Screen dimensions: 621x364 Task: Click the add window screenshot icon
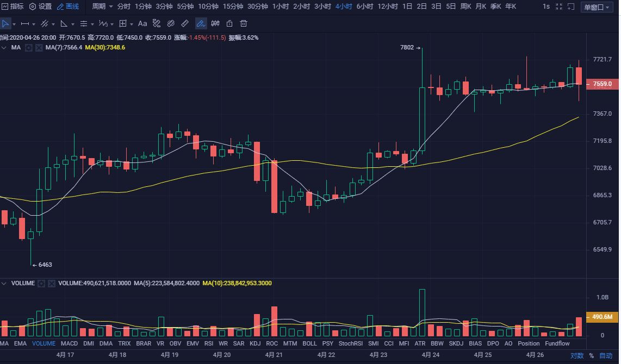coord(570,7)
